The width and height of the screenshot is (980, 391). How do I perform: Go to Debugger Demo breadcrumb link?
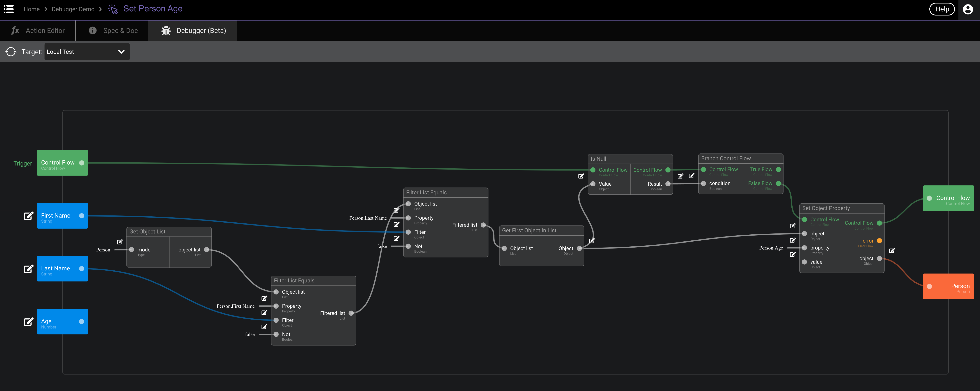click(x=73, y=9)
